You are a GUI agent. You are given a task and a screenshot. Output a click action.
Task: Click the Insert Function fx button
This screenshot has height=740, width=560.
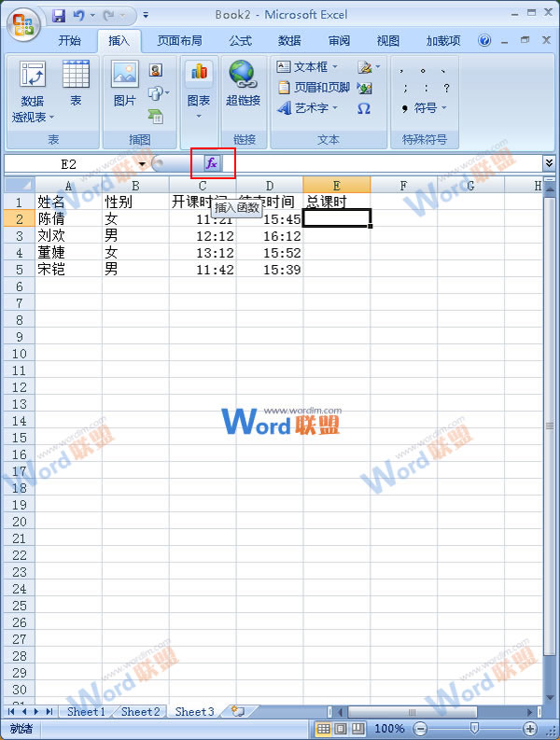pyautogui.click(x=212, y=163)
